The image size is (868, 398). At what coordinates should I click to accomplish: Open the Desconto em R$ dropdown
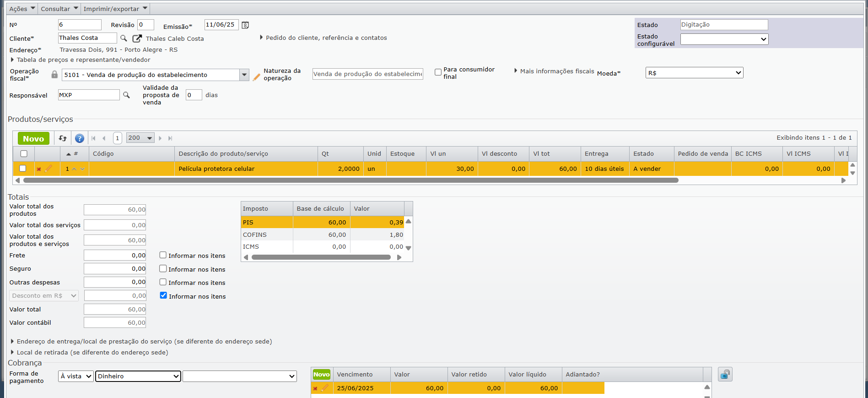44,296
